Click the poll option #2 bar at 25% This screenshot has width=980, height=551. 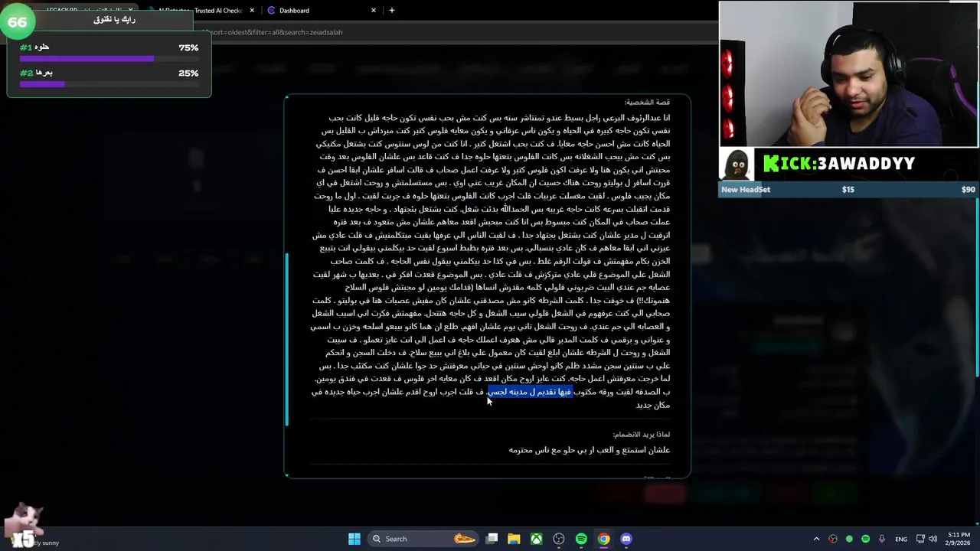tap(109, 84)
